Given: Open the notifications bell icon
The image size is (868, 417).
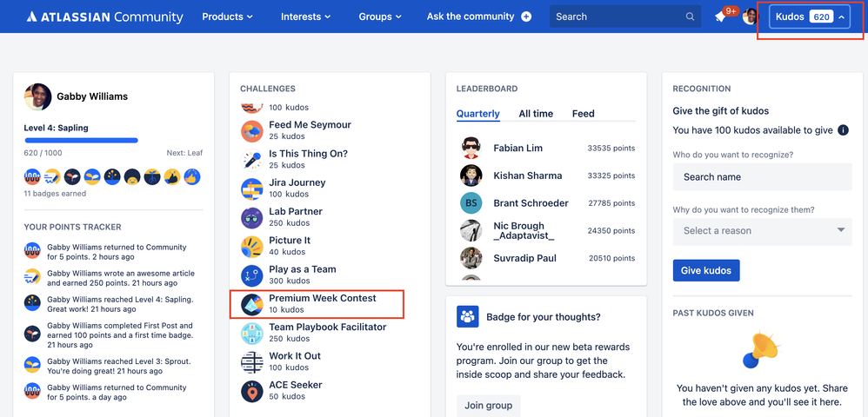Looking at the screenshot, I should click(720, 17).
